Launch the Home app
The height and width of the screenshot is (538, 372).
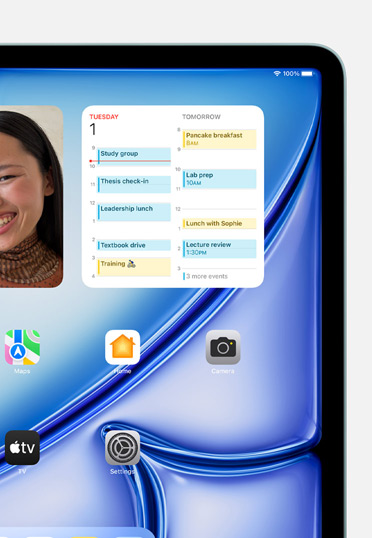pos(123,347)
